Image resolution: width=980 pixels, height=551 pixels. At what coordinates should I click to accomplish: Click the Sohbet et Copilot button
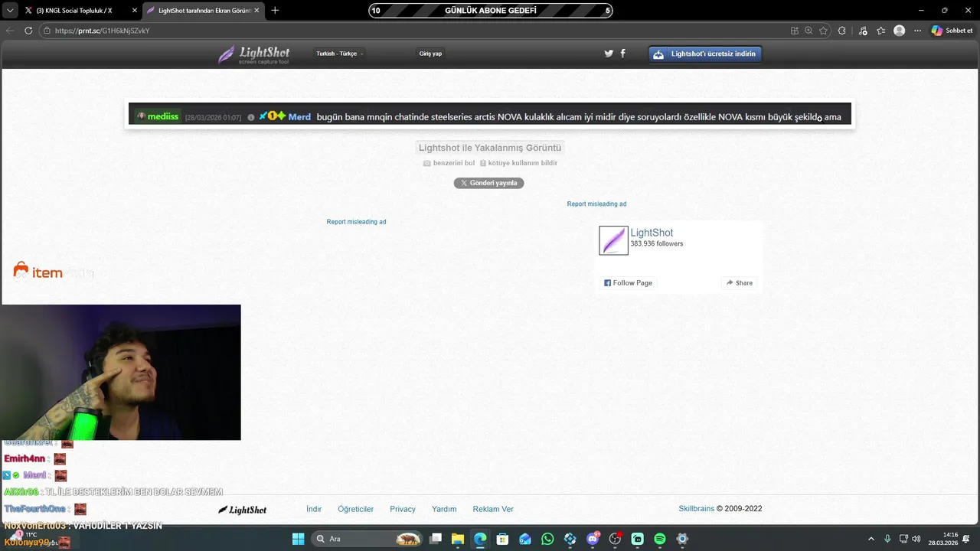[952, 31]
